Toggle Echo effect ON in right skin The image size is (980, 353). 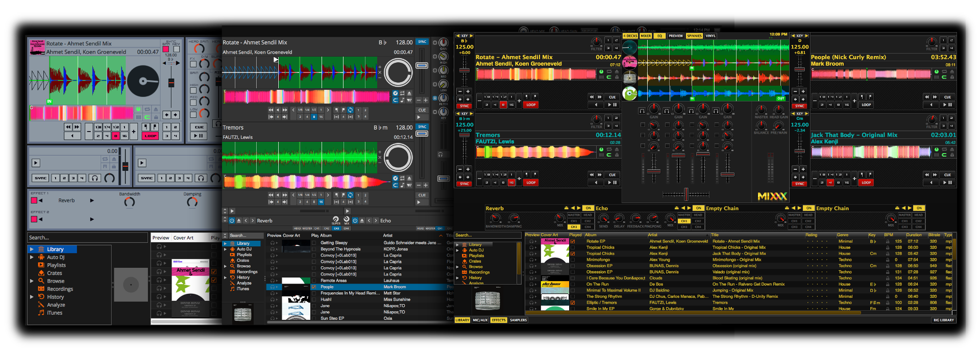698,208
